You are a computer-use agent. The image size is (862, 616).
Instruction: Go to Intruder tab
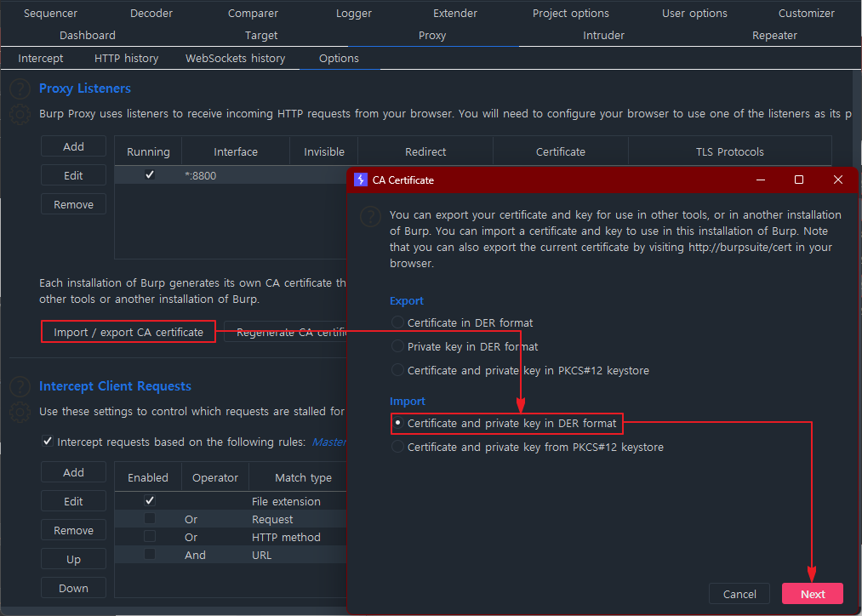[603, 35]
